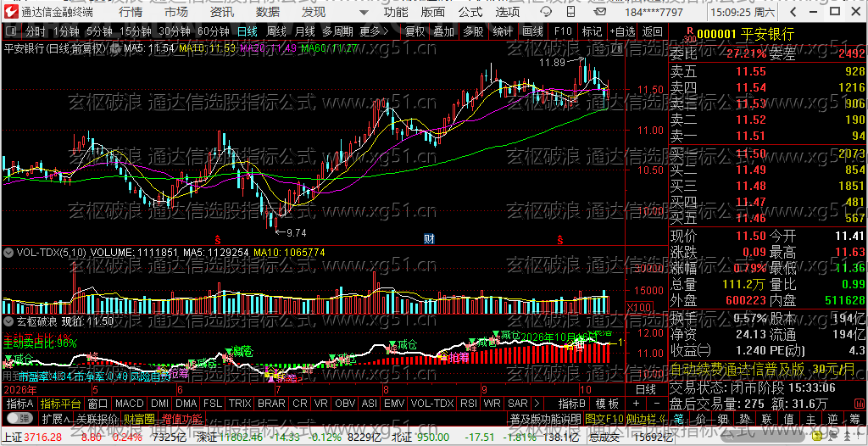
Task: Toggle 叠加 overlay comparison
Action: click(443, 32)
